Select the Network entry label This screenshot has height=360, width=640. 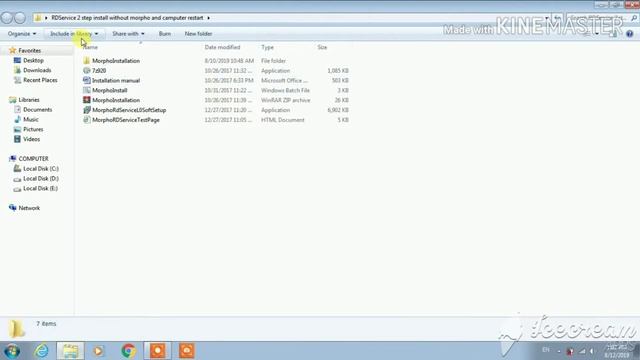29,208
